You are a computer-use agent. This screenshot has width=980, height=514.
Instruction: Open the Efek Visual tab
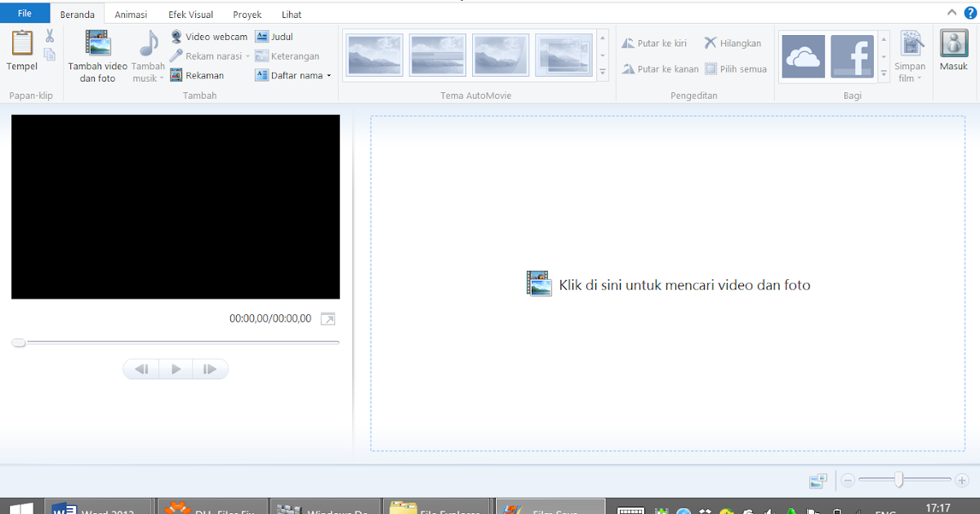click(x=191, y=15)
